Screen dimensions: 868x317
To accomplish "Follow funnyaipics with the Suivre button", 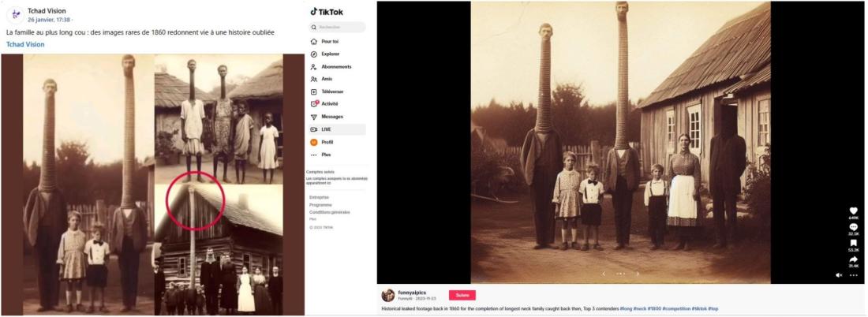I will tap(462, 295).
